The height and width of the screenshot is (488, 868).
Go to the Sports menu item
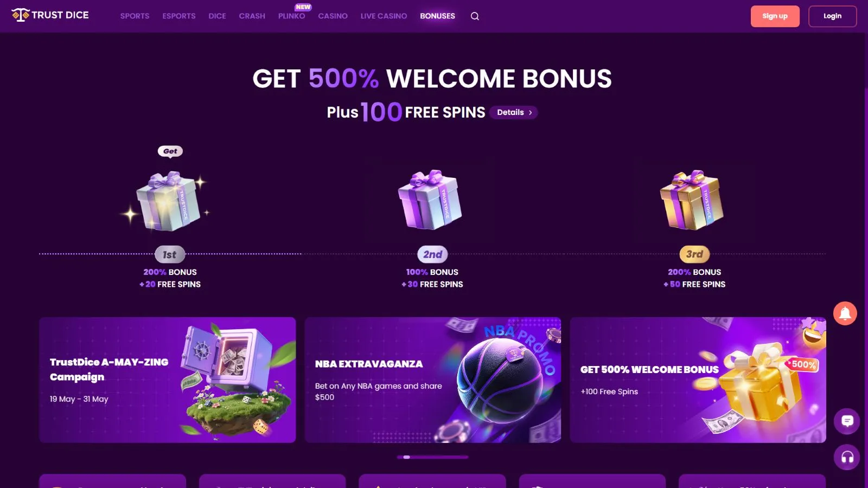click(x=135, y=16)
